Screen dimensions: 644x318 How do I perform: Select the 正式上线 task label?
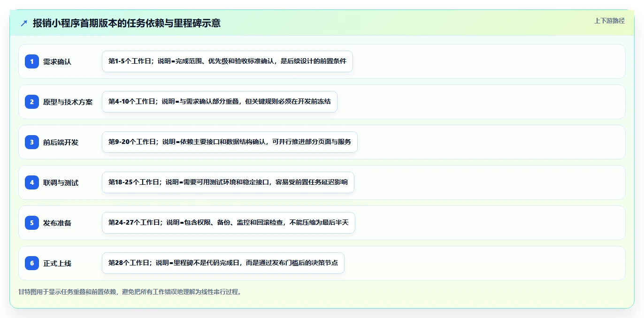(x=57, y=263)
